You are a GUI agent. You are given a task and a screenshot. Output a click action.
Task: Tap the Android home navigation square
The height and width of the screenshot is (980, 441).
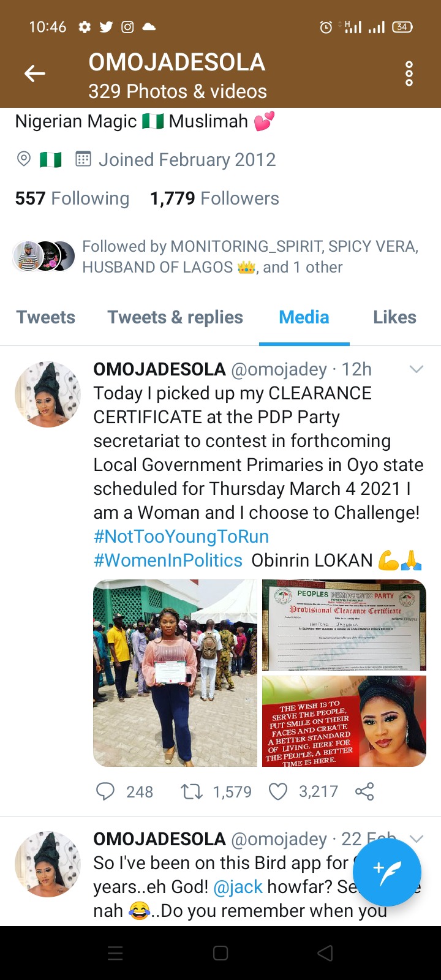pyautogui.click(x=221, y=953)
